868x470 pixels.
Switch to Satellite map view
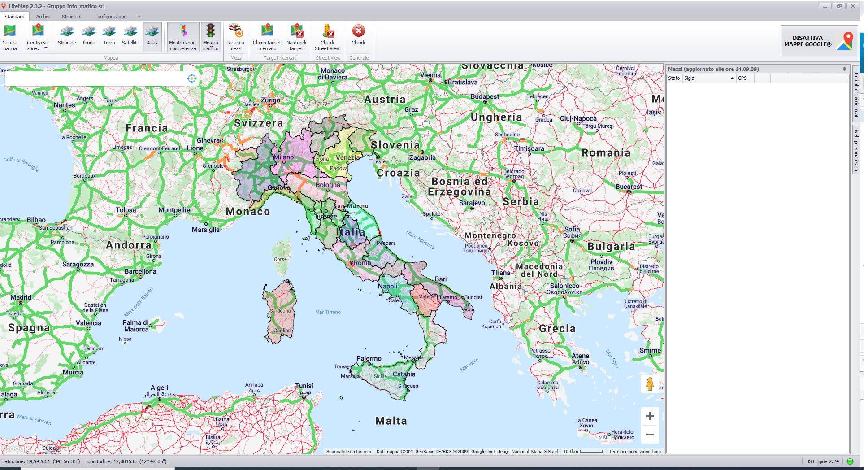[x=130, y=37]
